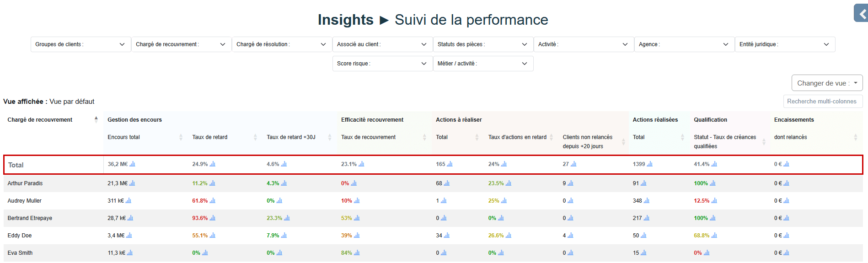Screen dimensions: 868x263
Task: Click the Arthur Paradis row name
Action: tap(25, 183)
